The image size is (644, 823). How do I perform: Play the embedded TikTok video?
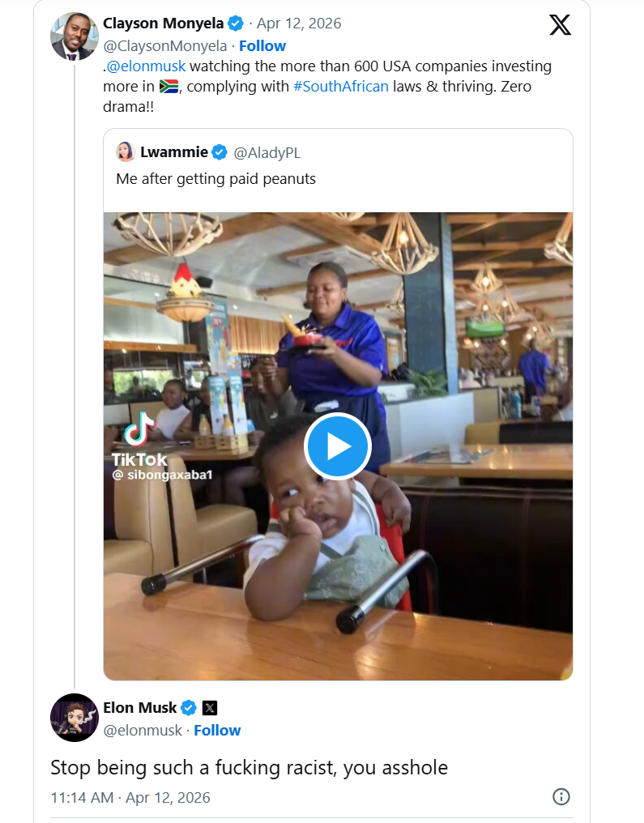338,446
